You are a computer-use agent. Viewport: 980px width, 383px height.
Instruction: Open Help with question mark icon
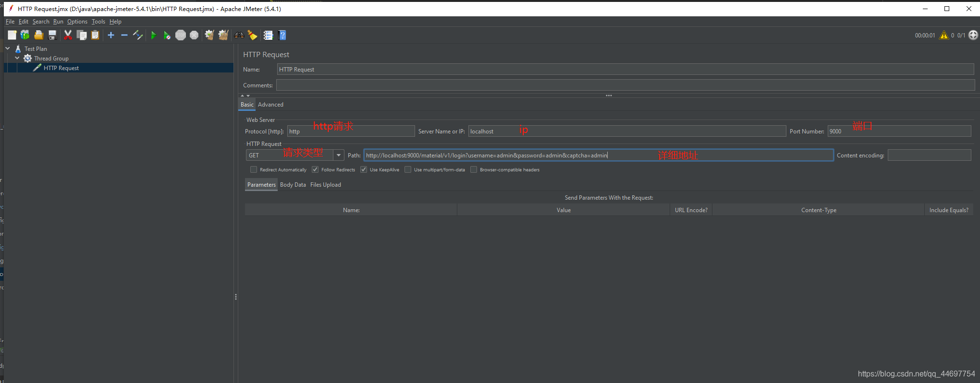pyautogui.click(x=282, y=35)
